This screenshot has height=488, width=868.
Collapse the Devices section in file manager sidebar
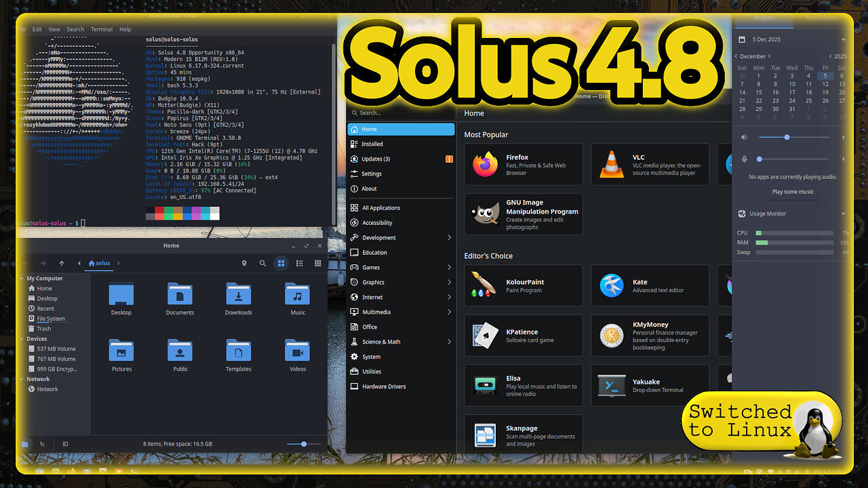[x=23, y=339]
